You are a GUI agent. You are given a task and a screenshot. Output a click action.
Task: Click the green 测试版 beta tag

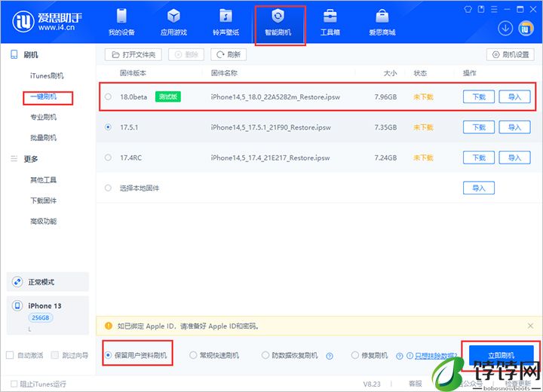click(168, 96)
